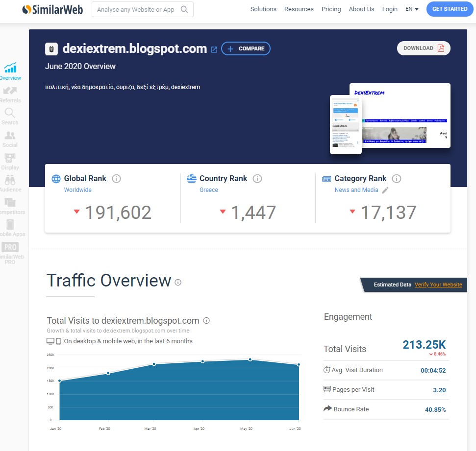This screenshot has width=476, height=451.
Task: Click the GET STARTED button
Action: 450,9
